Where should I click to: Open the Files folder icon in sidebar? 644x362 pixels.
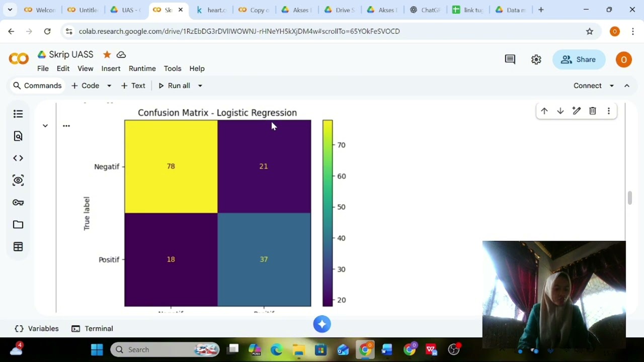coord(18,225)
